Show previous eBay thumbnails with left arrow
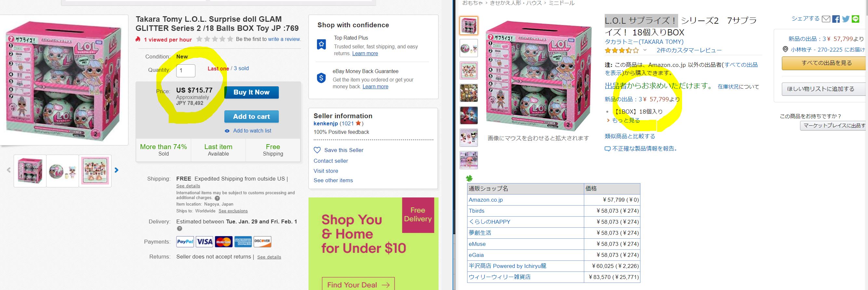Image resolution: width=868 pixels, height=290 pixels. (x=9, y=170)
